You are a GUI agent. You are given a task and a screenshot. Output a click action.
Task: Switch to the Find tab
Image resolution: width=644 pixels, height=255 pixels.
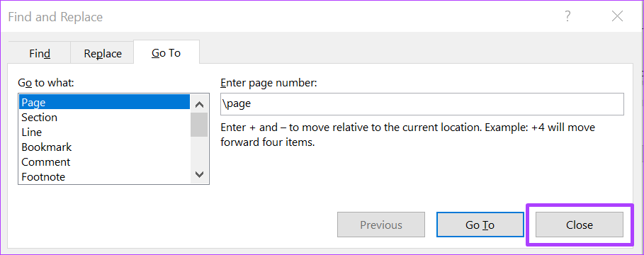pyautogui.click(x=40, y=53)
